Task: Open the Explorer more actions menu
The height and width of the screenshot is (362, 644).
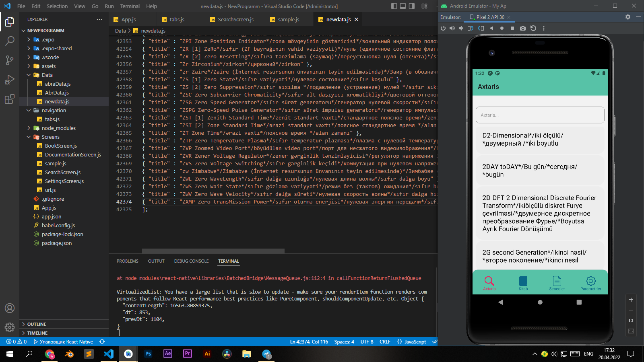Action: (x=99, y=19)
